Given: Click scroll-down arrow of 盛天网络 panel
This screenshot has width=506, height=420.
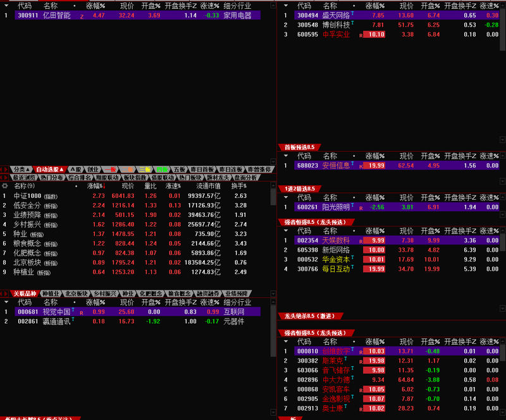Looking at the screenshot, I should 502,139.
